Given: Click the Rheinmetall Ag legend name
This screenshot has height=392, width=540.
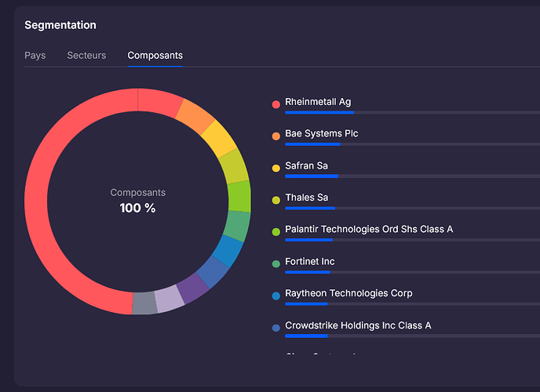Looking at the screenshot, I should pyautogui.click(x=318, y=102).
